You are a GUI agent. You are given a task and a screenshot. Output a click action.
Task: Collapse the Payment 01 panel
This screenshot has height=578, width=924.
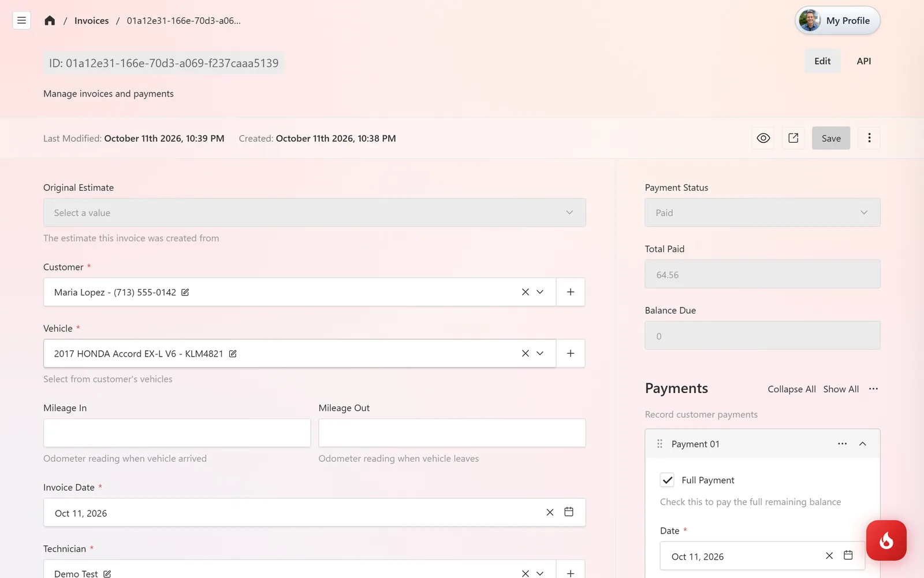click(863, 444)
